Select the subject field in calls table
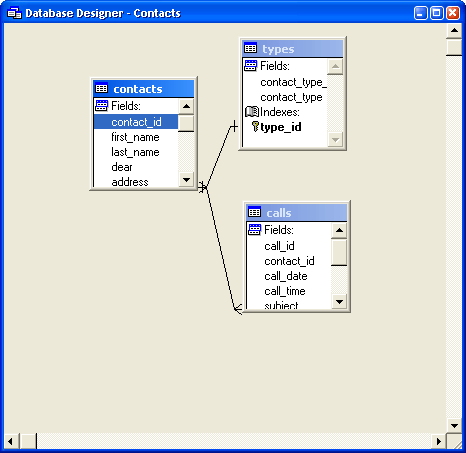466x453 pixels. [x=281, y=305]
